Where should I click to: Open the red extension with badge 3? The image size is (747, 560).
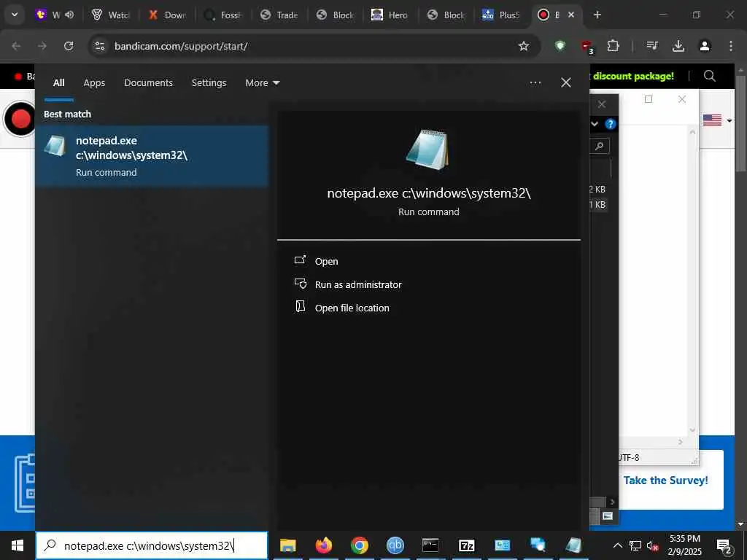coord(587,46)
